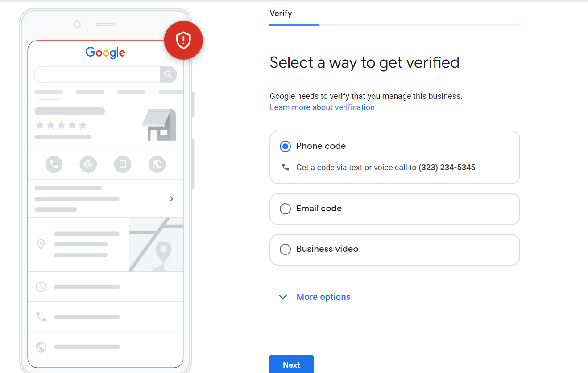Select the Phone code radio button
The height and width of the screenshot is (373, 588).
(285, 146)
